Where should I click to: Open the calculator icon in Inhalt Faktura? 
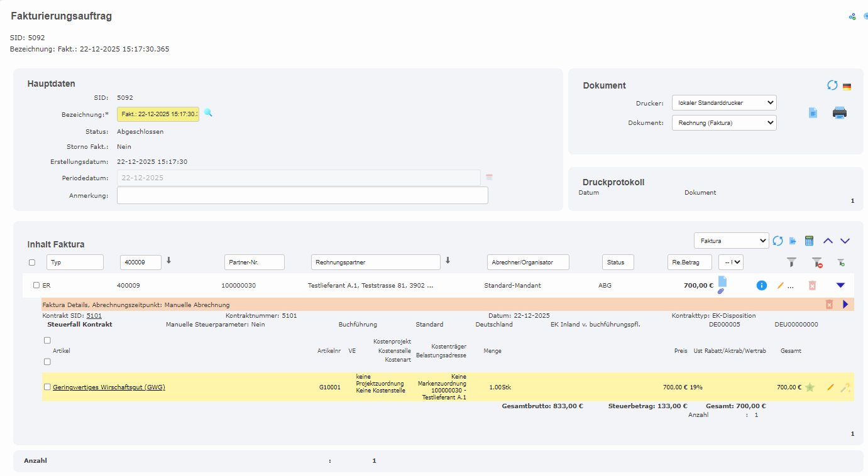coord(809,241)
